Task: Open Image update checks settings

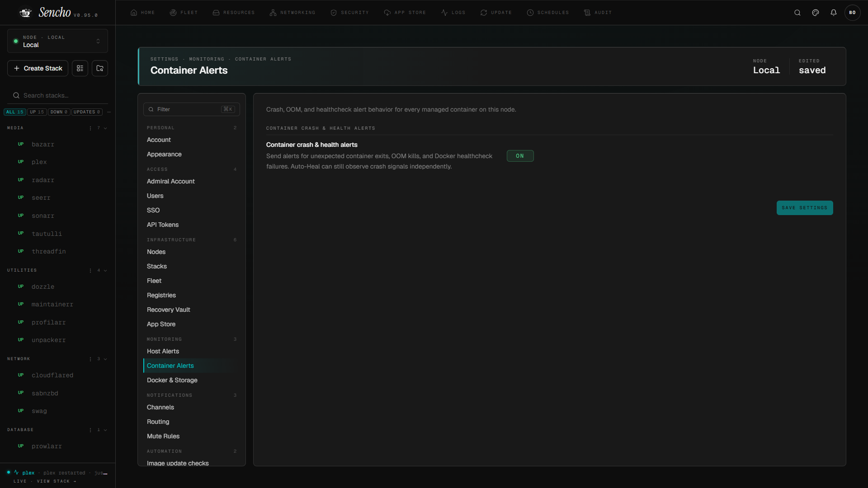Action: pos(192,463)
